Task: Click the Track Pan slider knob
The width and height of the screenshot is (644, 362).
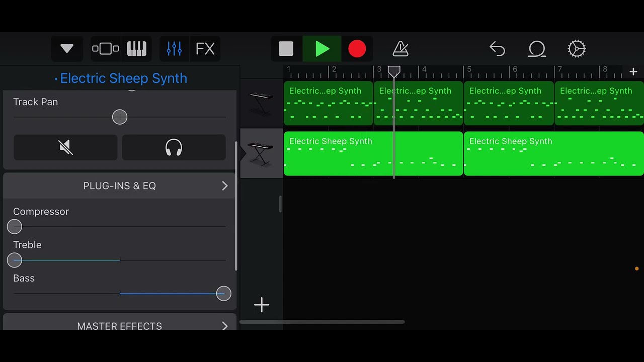Action: pyautogui.click(x=120, y=117)
